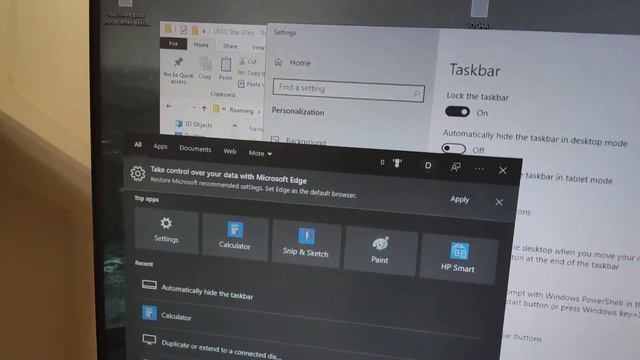Image resolution: width=640 pixels, height=360 pixels.
Task: Open the three-dot options menu
Action: pos(479,169)
